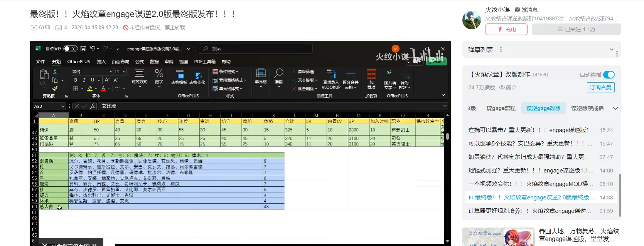Image resolution: width=644 pixels, height=246 pixels.
Task: Click the uploader avatar image
Action: [472, 20]
